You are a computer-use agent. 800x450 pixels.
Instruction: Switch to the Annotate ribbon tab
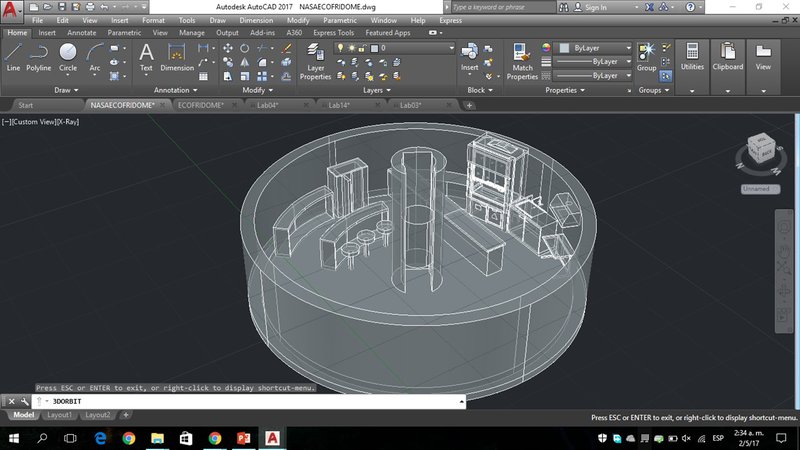(x=83, y=32)
